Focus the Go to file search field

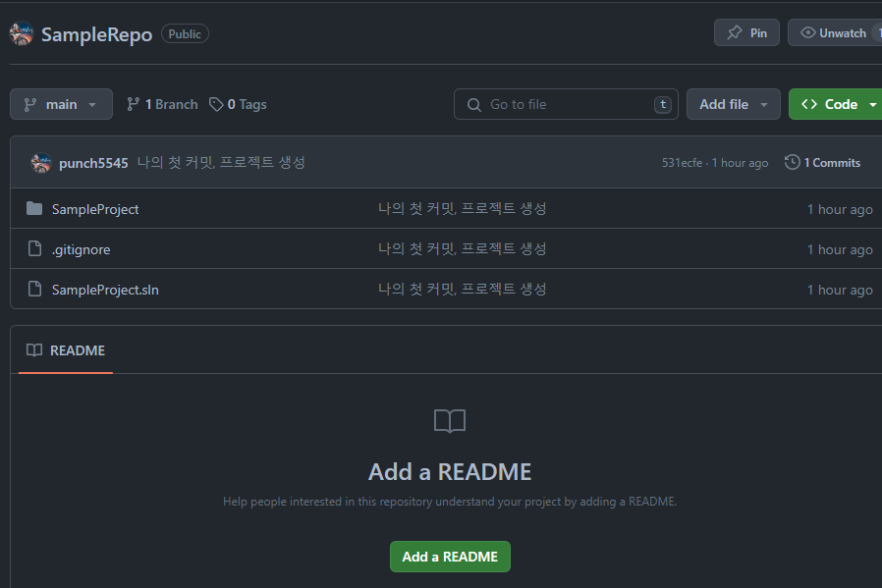pos(566,104)
